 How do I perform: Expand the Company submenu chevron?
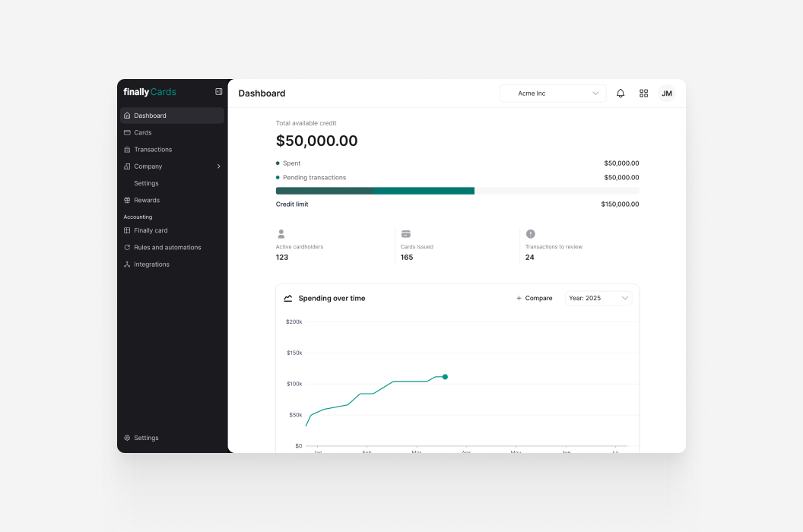coord(219,166)
